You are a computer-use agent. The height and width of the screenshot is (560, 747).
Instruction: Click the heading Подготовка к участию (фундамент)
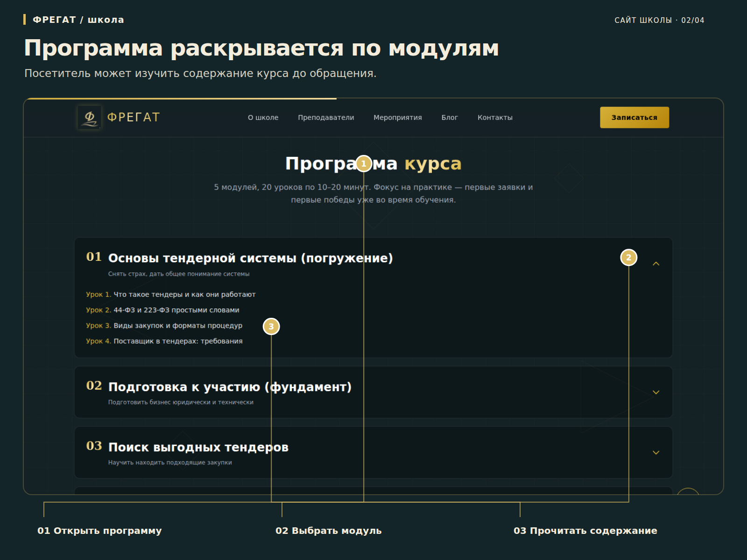point(230,387)
